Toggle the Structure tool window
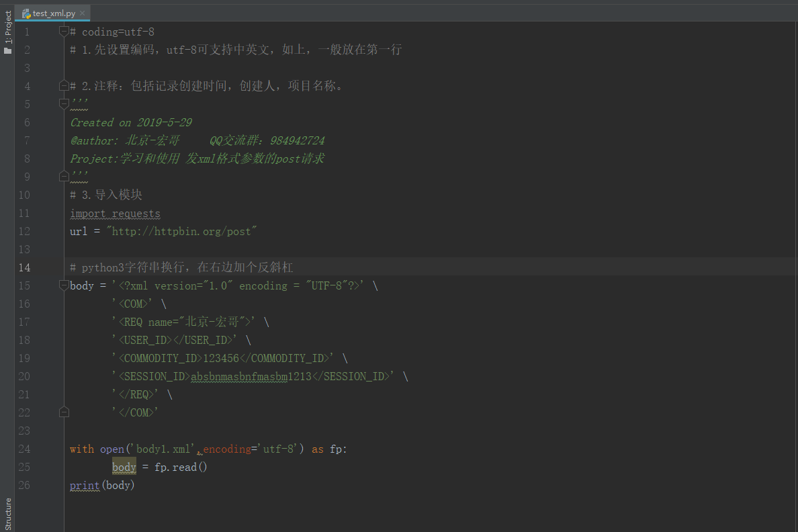 coord(7,513)
